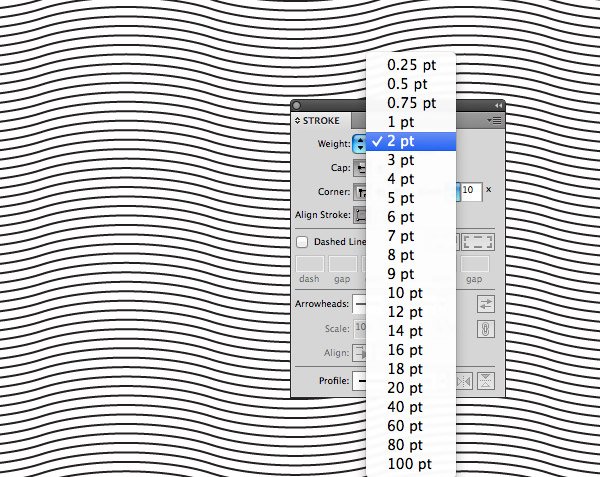The image size is (600, 477).
Task: Enable the Dashed Line checkbox
Action: (302, 242)
